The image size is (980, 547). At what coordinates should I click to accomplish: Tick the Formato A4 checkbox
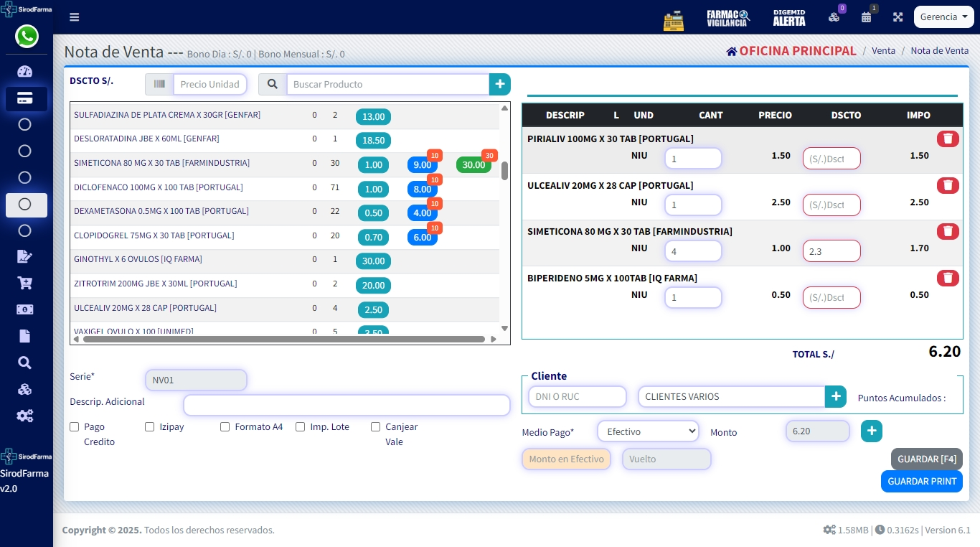225,427
